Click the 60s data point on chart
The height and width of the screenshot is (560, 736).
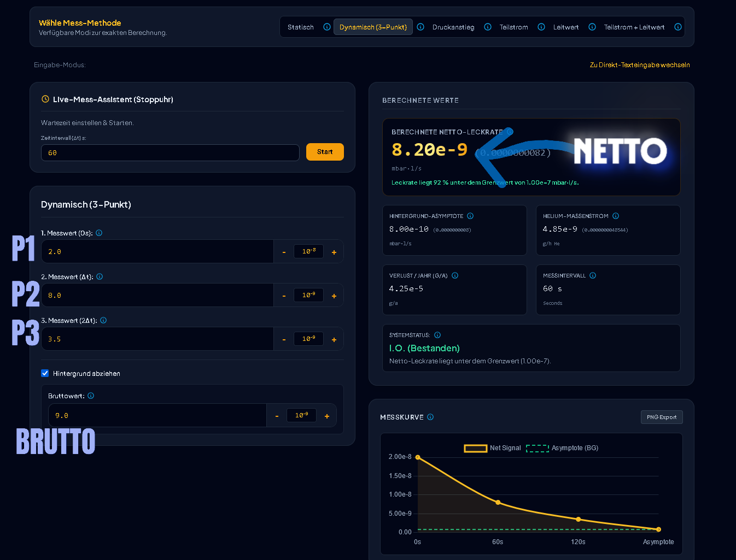498,502
